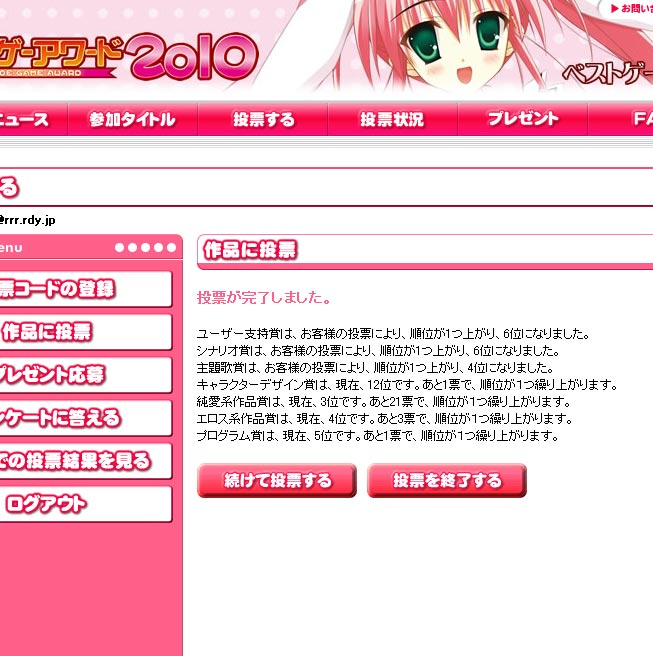Select コードの登録 in the sidebar menu
Screen dimensions: 653x656
(85, 289)
